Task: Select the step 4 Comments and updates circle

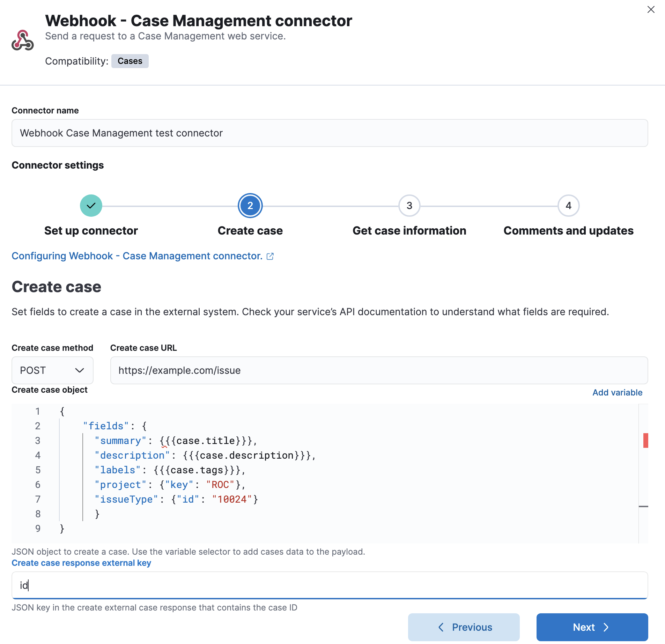Action: pyautogui.click(x=568, y=206)
